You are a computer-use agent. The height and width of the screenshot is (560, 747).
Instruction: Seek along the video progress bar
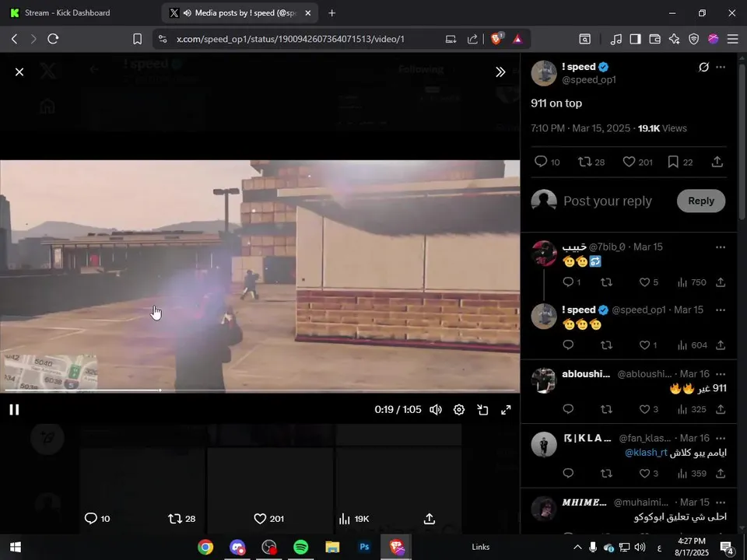tap(260, 390)
